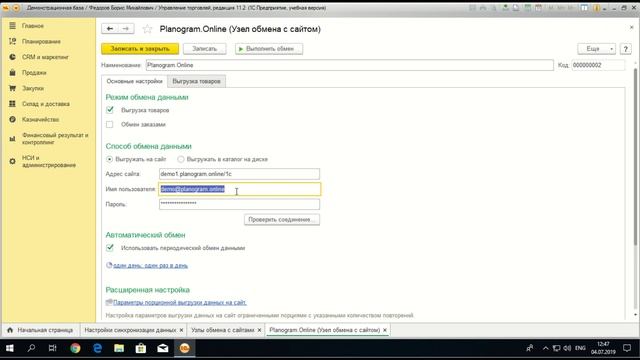
Task: Open the action center notifications icon
Action: click(627, 348)
